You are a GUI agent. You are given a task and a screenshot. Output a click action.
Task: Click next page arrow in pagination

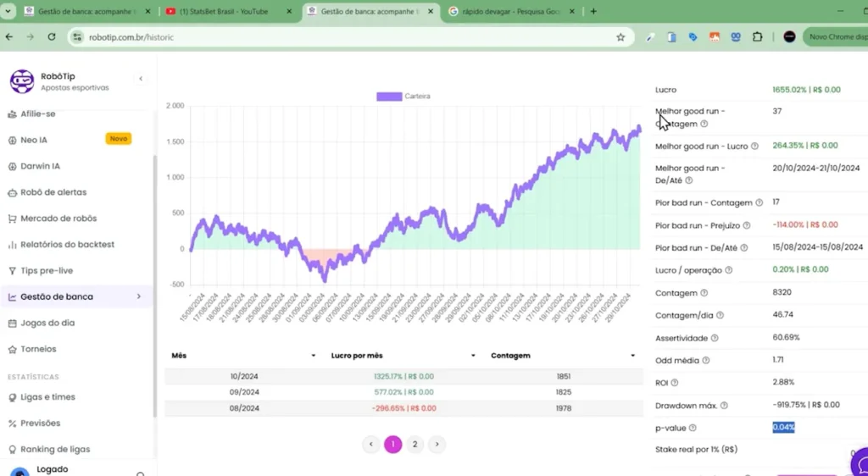(x=437, y=444)
